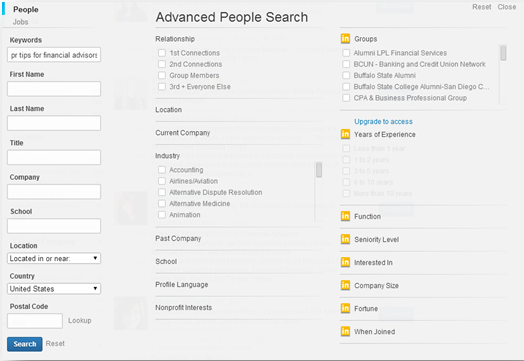Viewport: 524px width, 361px height.
Task: Select the Accounting industry checkbox
Action: click(162, 170)
